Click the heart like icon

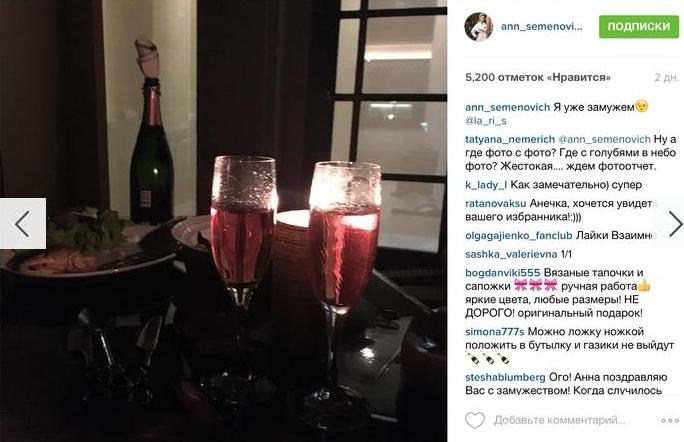click(x=475, y=420)
